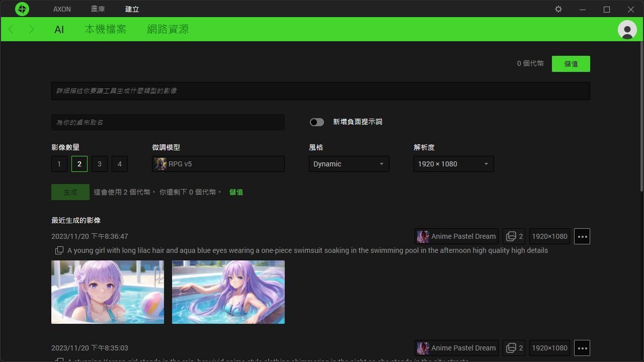Select 4 as the image count
Screen dimensions: 644x362
coord(119,163)
